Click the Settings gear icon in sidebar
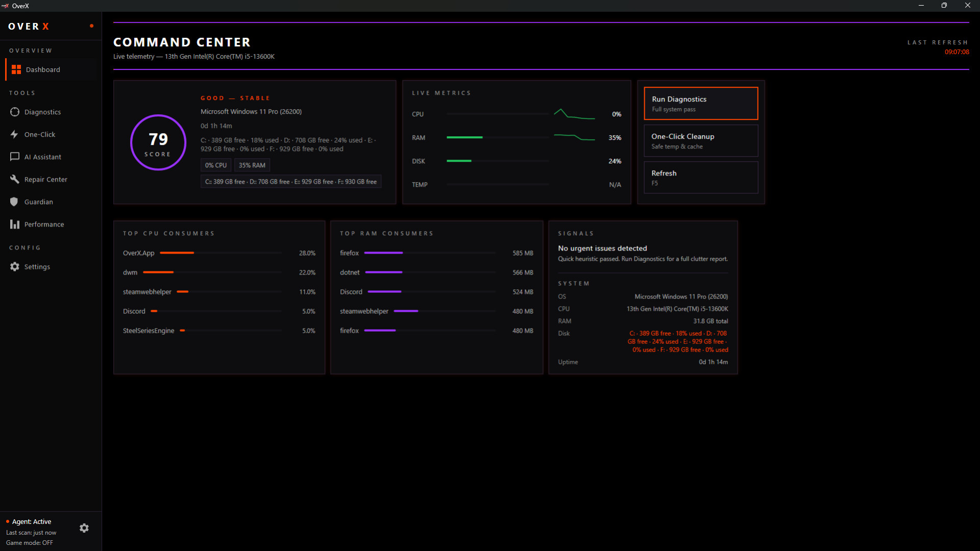The width and height of the screenshot is (980, 551). coord(15,266)
